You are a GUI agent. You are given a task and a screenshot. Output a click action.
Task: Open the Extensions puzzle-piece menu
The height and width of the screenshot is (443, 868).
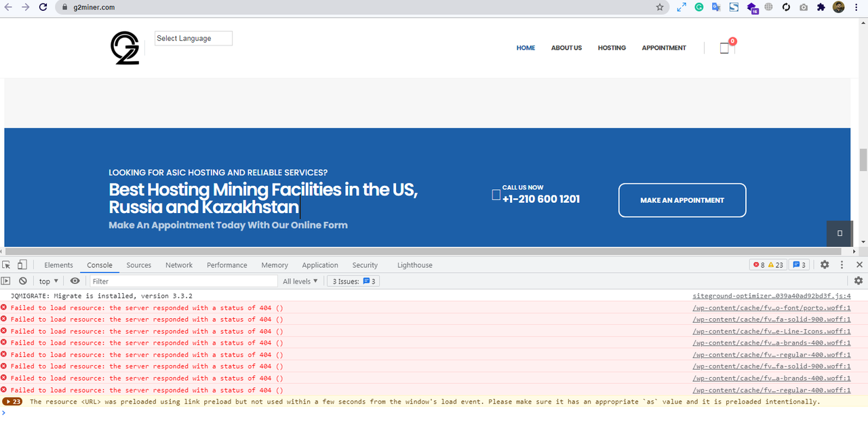tap(821, 7)
